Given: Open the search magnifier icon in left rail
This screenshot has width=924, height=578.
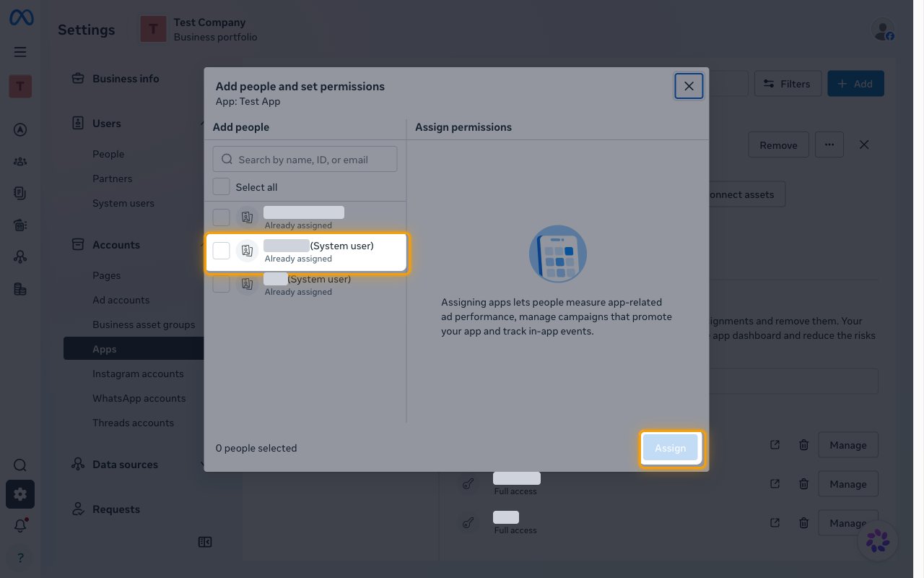Looking at the screenshot, I should tap(20, 465).
